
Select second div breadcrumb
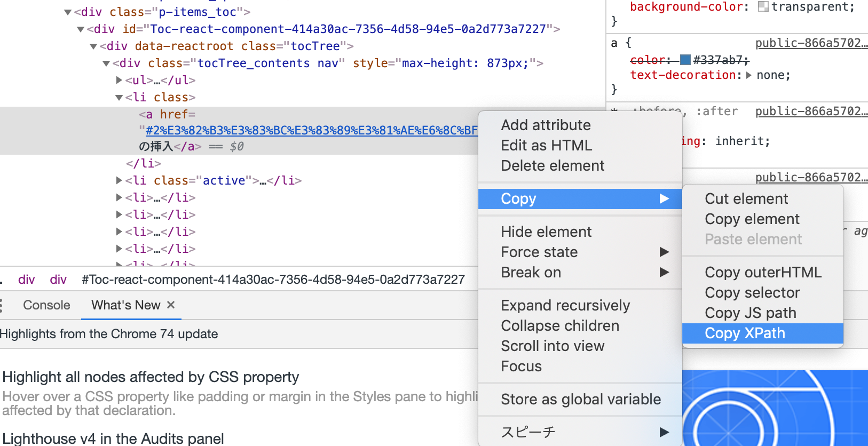[58, 280]
